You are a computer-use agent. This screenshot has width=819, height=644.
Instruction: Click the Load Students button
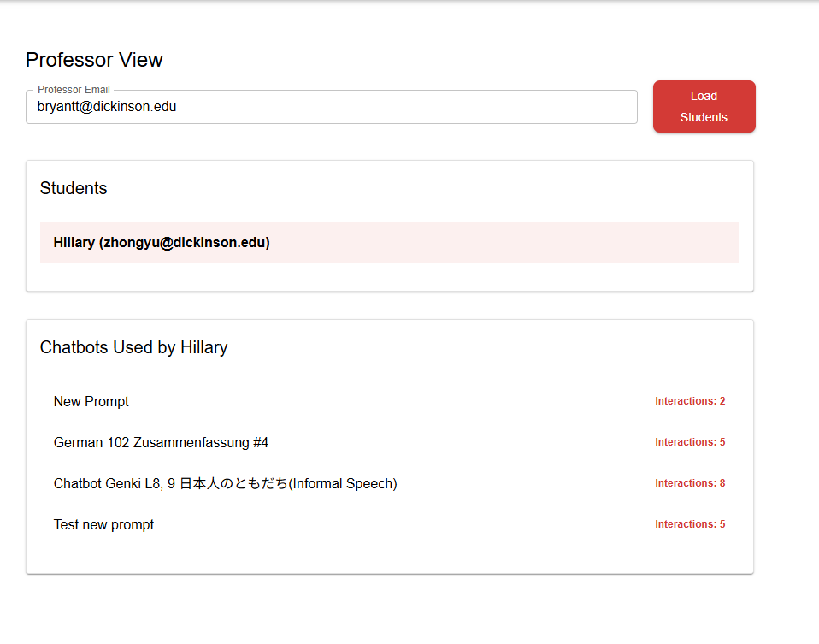(704, 107)
